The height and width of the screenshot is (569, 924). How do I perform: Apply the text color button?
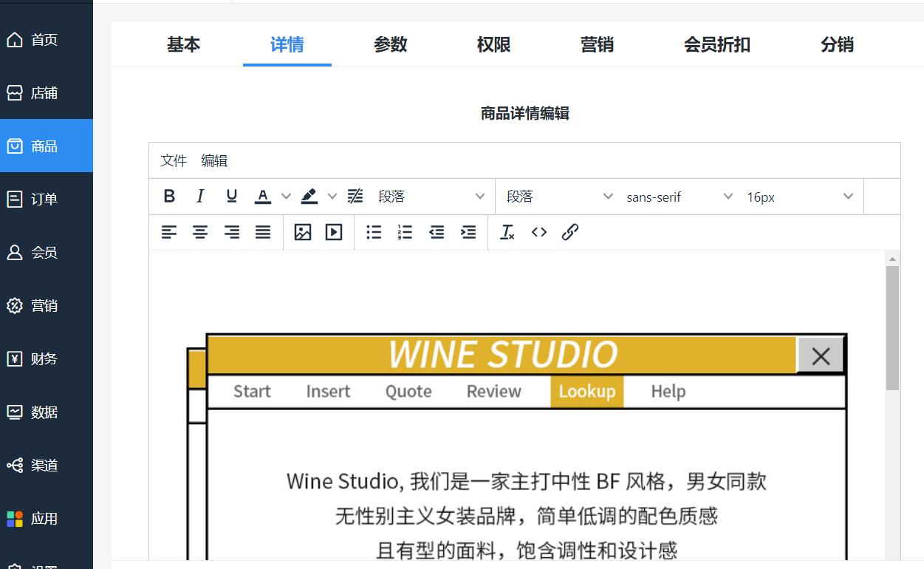(x=263, y=197)
